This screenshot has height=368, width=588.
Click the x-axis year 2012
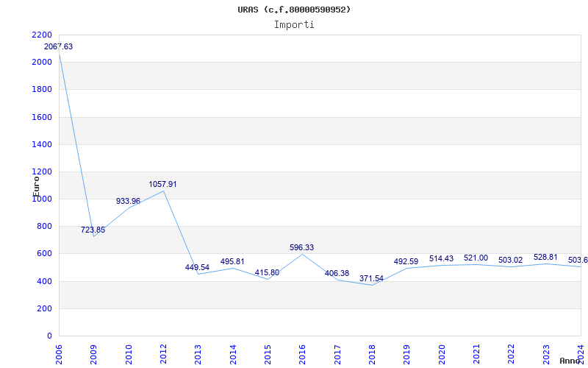point(163,355)
